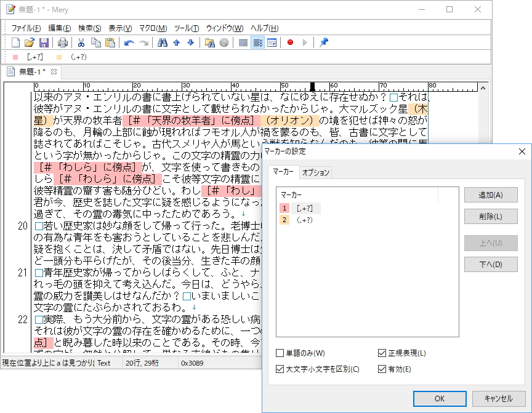
Task: Click the Text mode status bar entry
Action: 104,363
